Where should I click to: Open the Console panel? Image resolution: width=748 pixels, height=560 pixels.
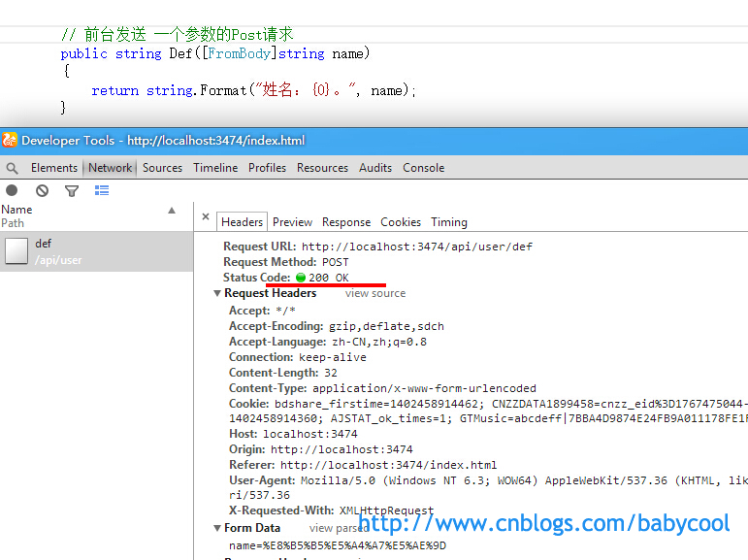click(x=424, y=168)
